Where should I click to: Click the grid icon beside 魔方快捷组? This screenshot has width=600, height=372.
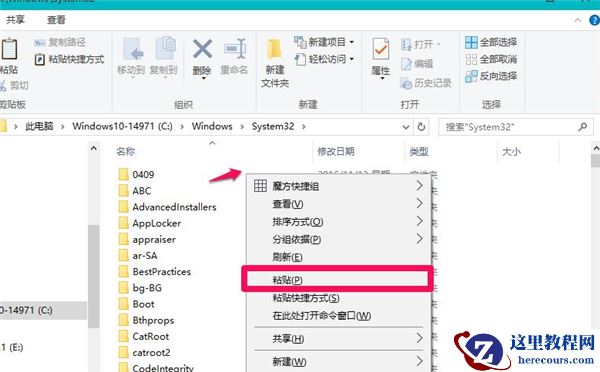[260, 186]
